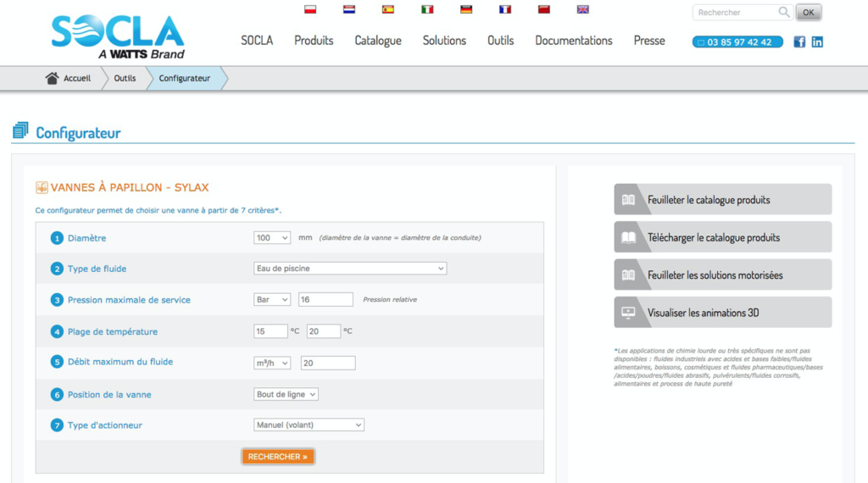Click the Type de fluide label
The height and width of the screenshot is (483, 868).
point(97,269)
